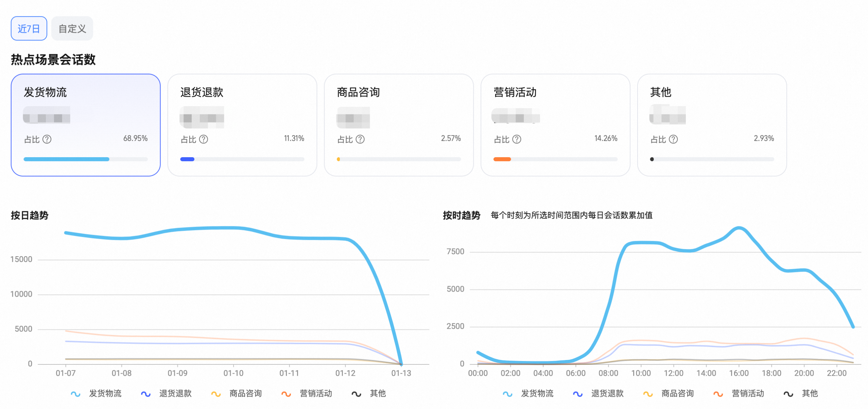Click the 按日趋势 chart heading
This screenshot has height=409, width=868.
pyautogui.click(x=30, y=215)
